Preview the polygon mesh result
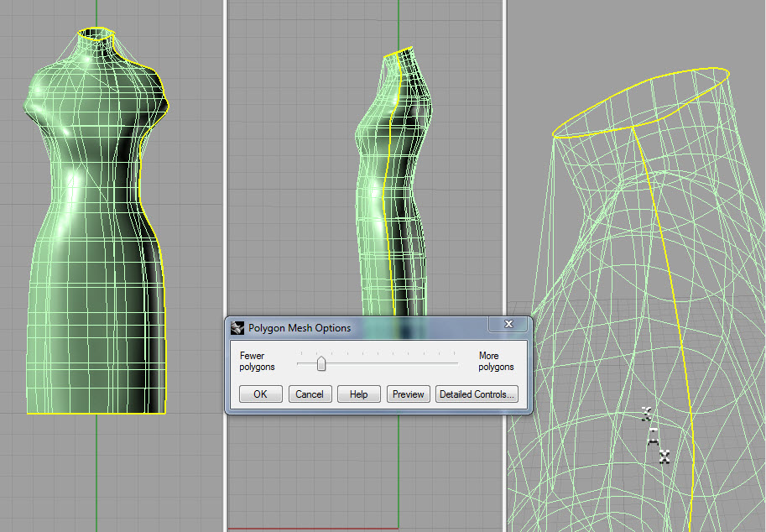Image resolution: width=766 pixels, height=532 pixels. click(x=408, y=394)
